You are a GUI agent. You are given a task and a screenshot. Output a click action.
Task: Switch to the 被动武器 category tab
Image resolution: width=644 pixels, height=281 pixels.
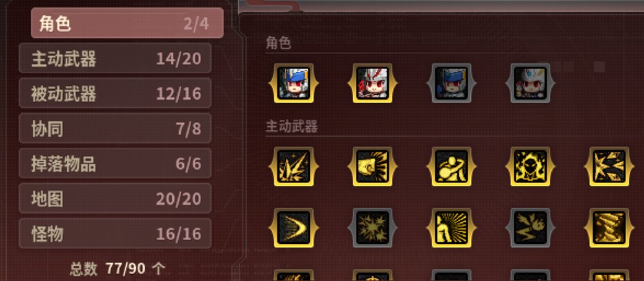coord(115,93)
